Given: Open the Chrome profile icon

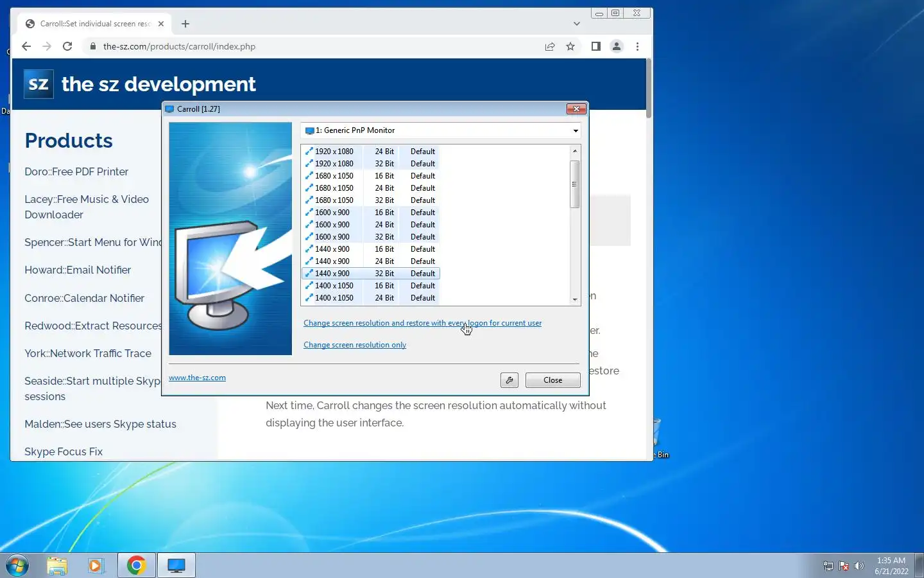Looking at the screenshot, I should (x=617, y=46).
